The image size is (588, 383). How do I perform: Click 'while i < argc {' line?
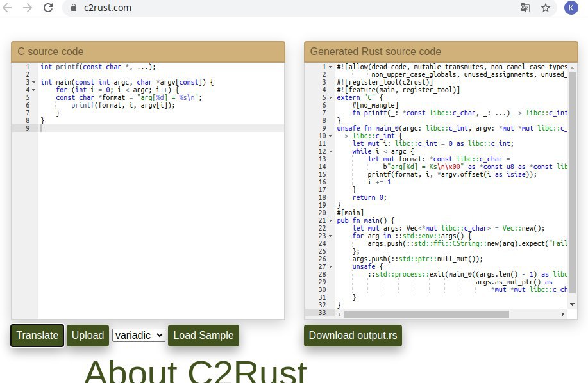(x=383, y=151)
